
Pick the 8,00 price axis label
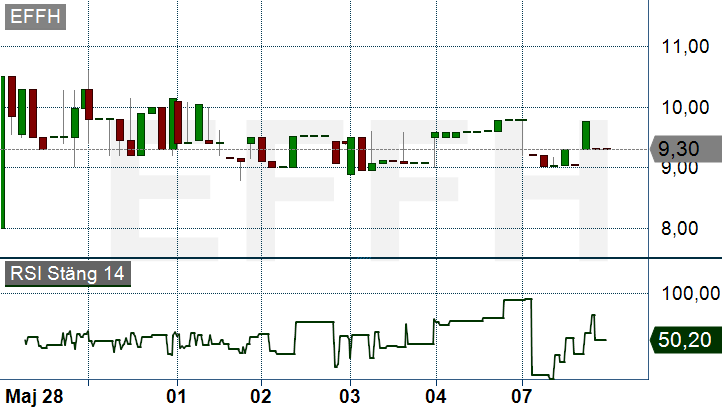(680, 228)
